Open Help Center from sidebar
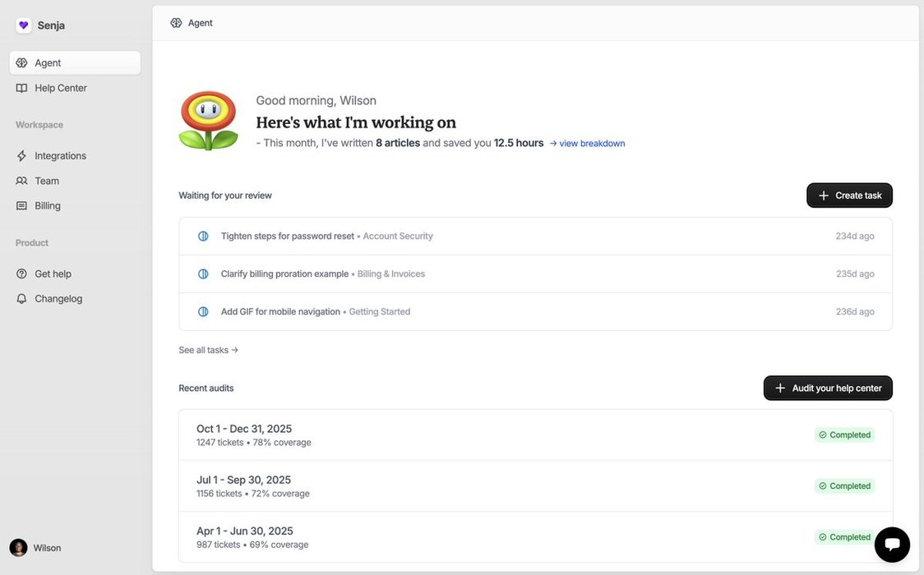The image size is (924, 575). pos(61,88)
